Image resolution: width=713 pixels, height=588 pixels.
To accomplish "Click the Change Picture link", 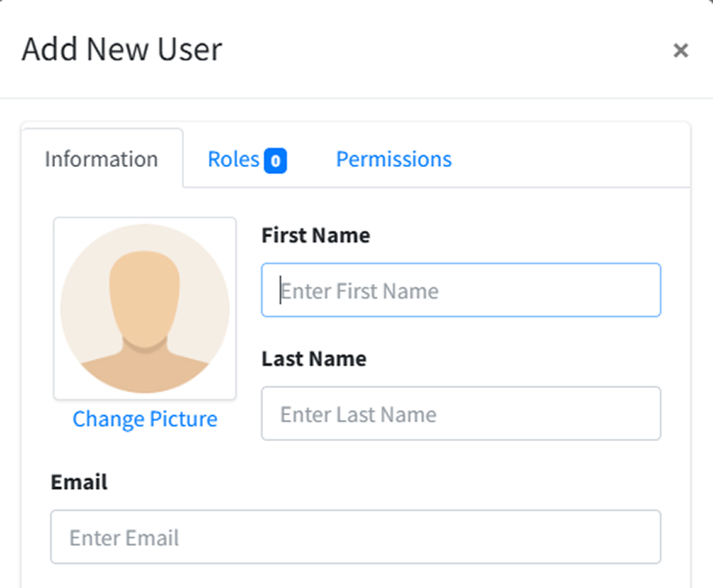I will (x=144, y=418).
